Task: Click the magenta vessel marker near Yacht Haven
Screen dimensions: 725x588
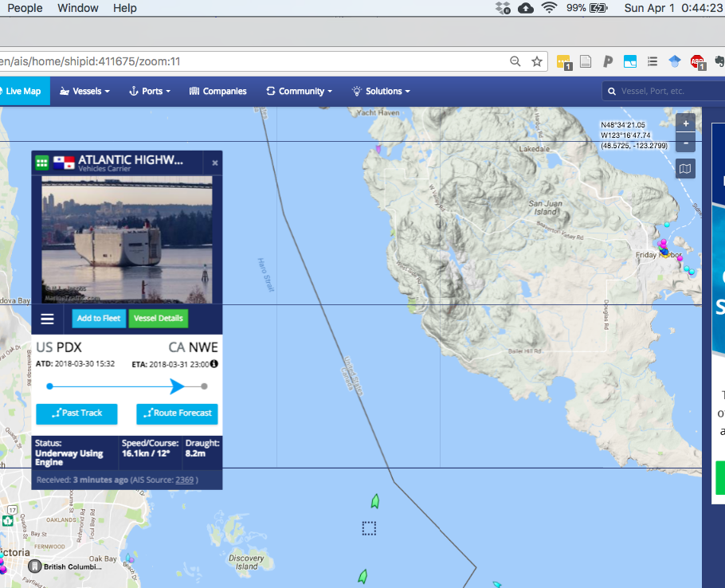Action: pyautogui.click(x=378, y=149)
